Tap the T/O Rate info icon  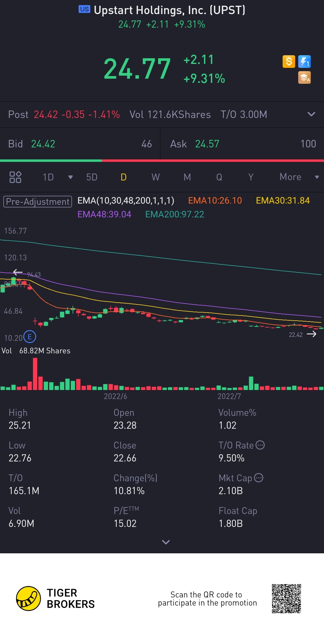click(x=260, y=445)
